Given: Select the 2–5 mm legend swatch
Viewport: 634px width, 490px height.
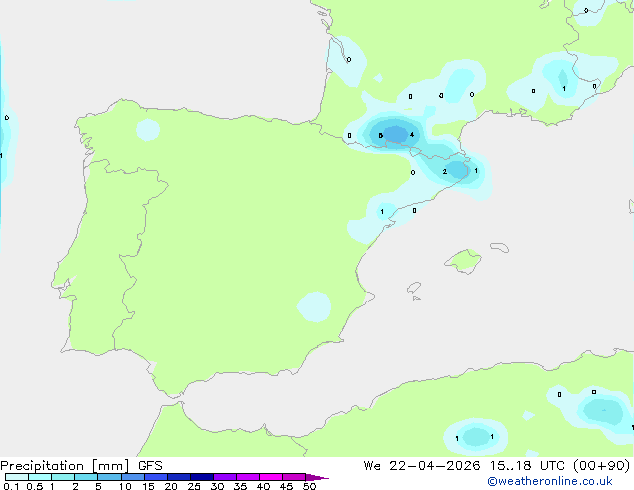Looking at the screenshot, I should [x=86, y=477].
